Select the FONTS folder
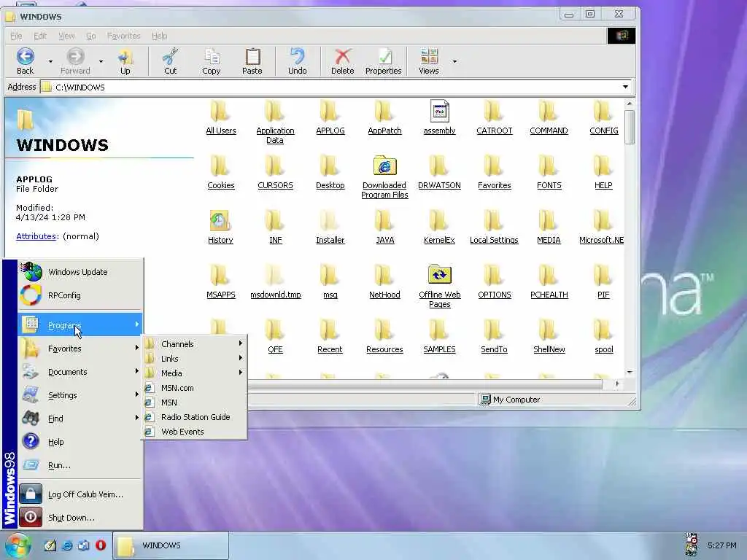Screen dimensions: 747x560 point(549,172)
